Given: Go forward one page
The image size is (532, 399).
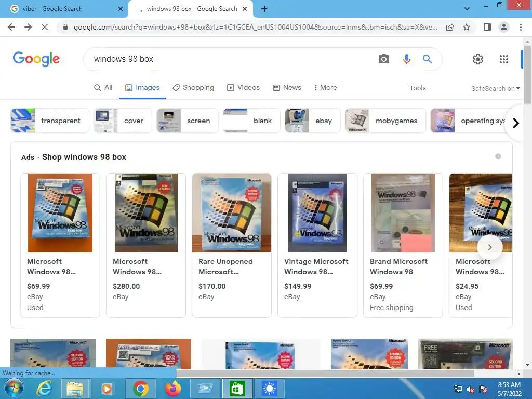Looking at the screenshot, I should (x=28, y=27).
